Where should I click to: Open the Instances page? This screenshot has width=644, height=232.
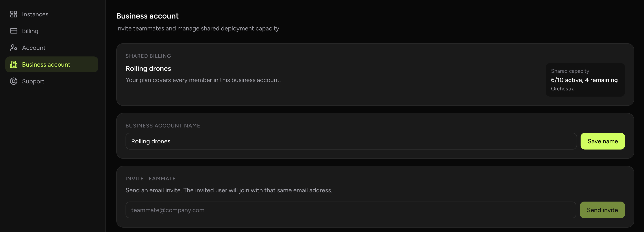coord(35,14)
